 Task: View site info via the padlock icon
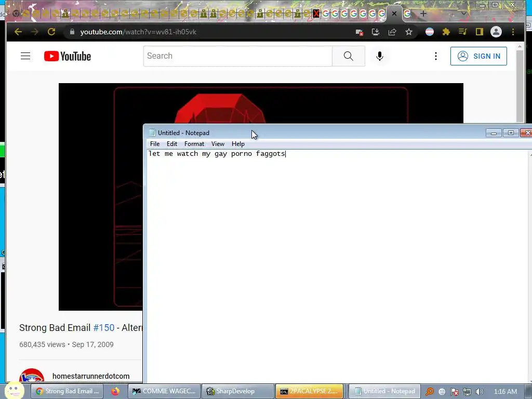72,32
